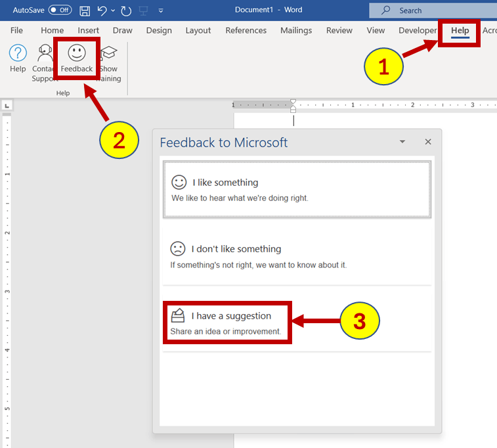The width and height of the screenshot is (497, 448).
Task: Open the File tab
Action: click(x=16, y=30)
